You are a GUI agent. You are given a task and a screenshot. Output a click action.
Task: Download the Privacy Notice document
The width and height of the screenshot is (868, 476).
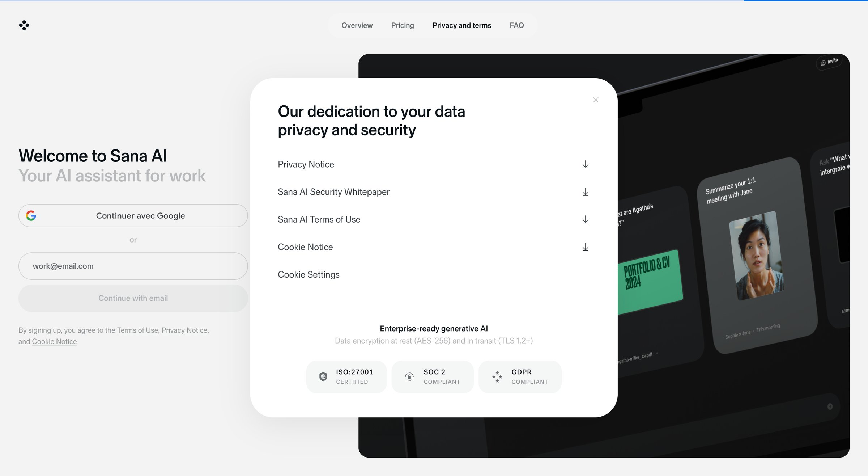coord(586,165)
